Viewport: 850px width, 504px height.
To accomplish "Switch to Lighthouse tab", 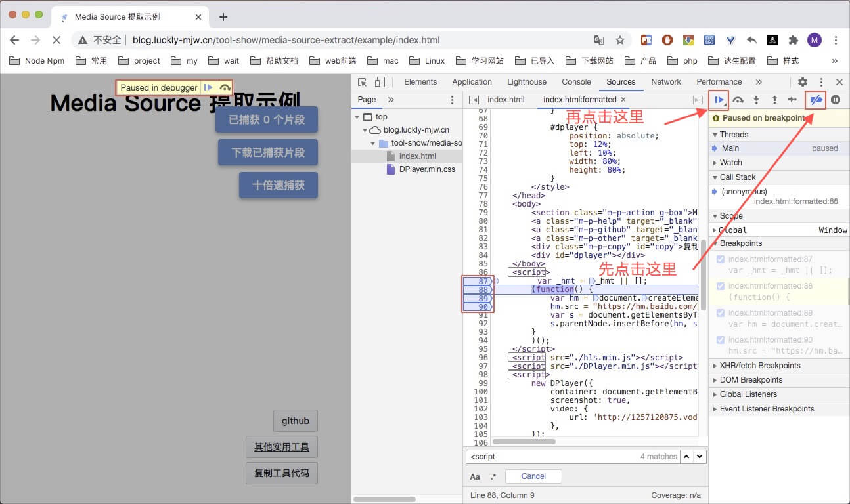I will (x=527, y=82).
